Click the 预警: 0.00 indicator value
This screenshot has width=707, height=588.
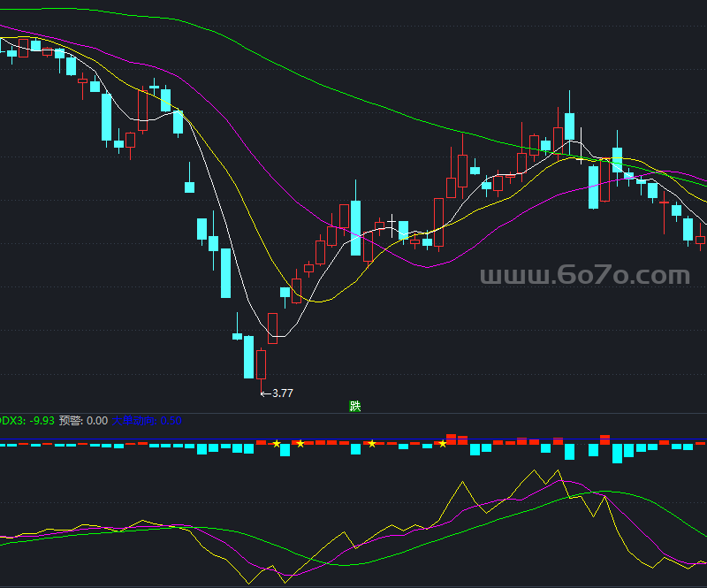(83, 421)
